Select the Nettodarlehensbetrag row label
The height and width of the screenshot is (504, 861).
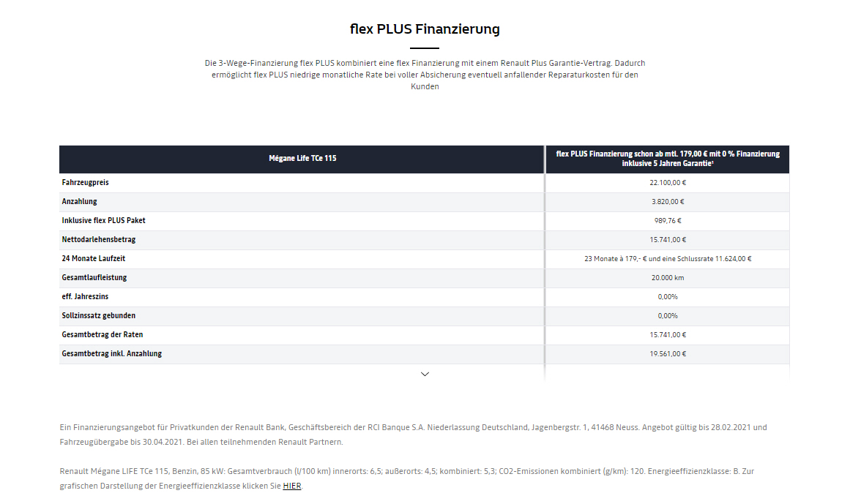[99, 240]
